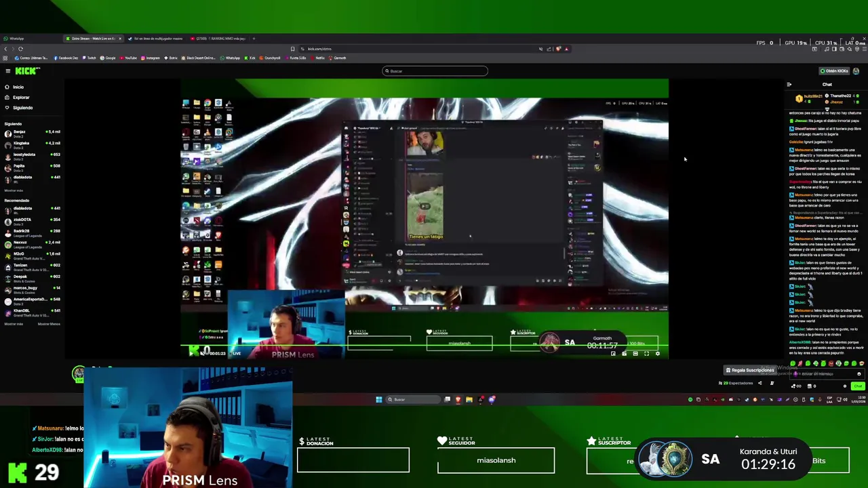The height and width of the screenshot is (488, 868).
Task: Click browser back arrow
Action: [x=5, y=49]
